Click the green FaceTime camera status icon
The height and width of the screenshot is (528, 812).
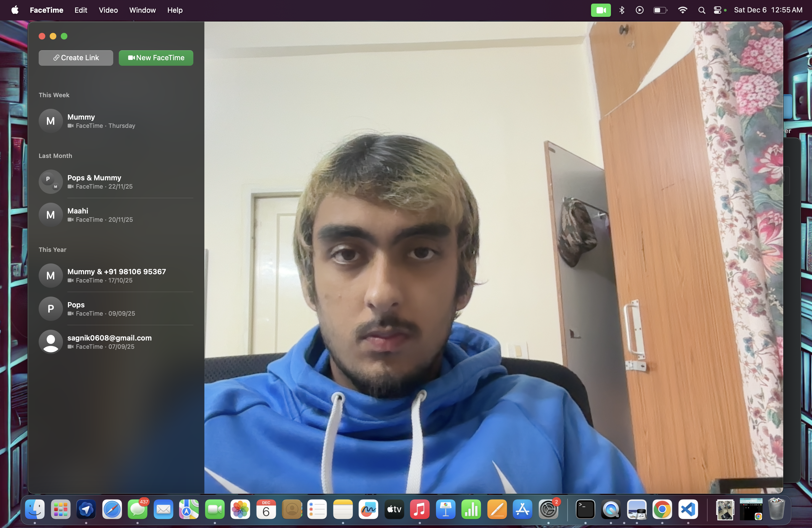[x=600, y=10]
